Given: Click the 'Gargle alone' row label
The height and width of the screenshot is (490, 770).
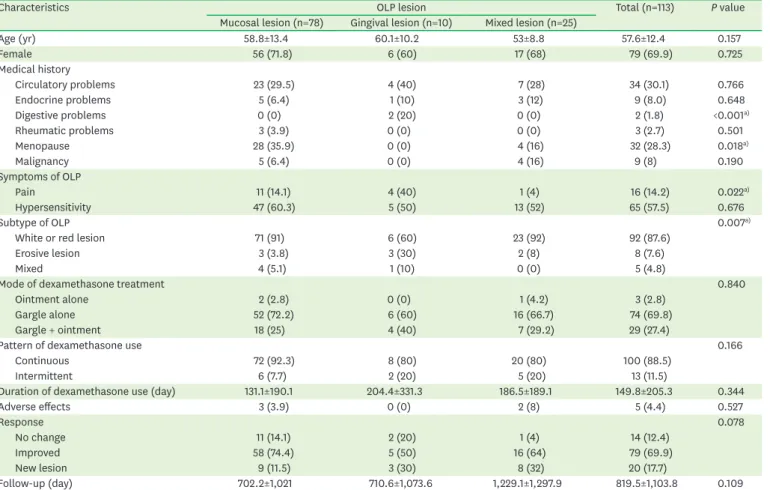Looking at the screenshot, I should click(45, 315).
